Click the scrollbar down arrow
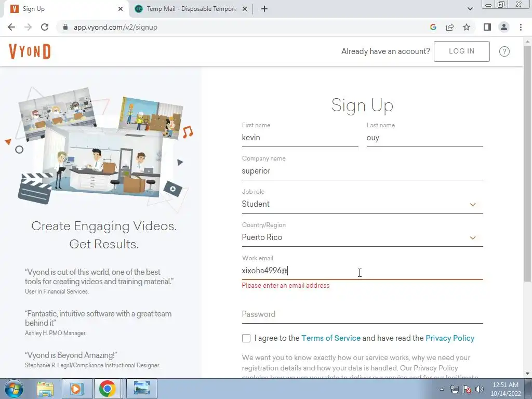Viewport: 532px width, 399px height. click(x=528, y=374)
